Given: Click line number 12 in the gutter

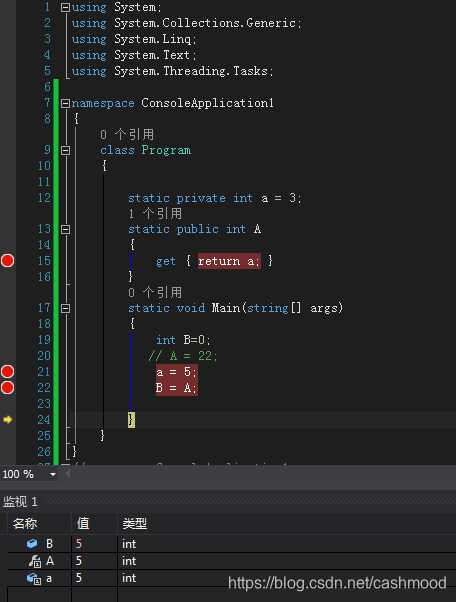Looking at the screenshot, I should coord(44,198).
